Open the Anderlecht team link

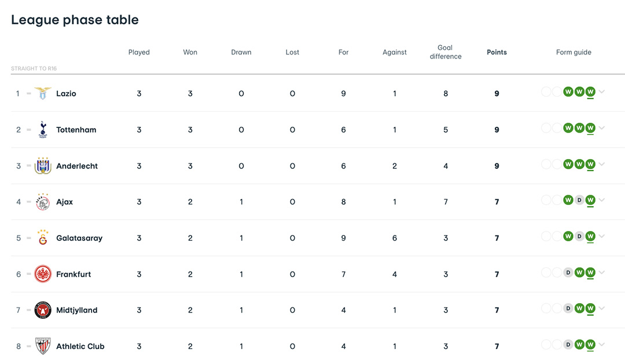[x=77, y=166]
